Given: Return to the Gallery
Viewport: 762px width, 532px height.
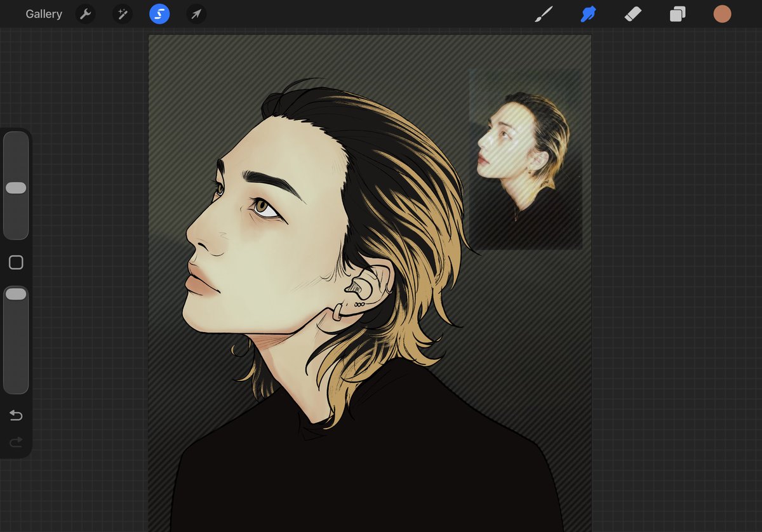Looking at the screenshot, I should click(x=43, y=13).
